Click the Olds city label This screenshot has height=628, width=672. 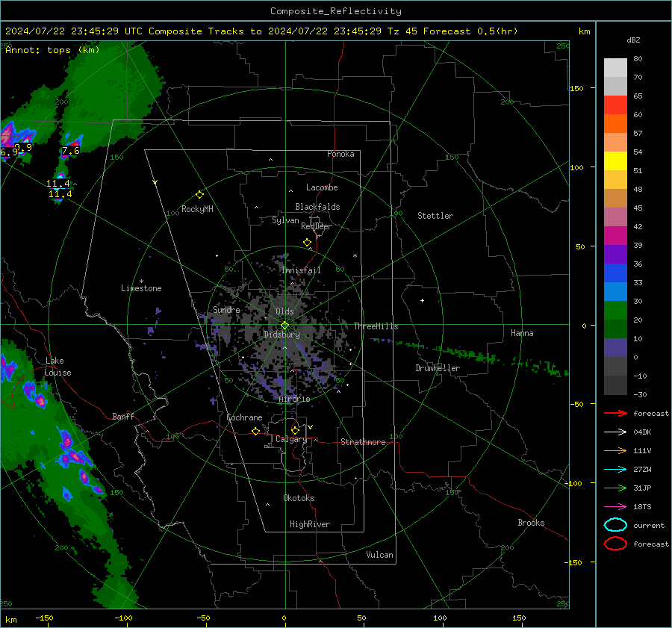coord(284,311)
